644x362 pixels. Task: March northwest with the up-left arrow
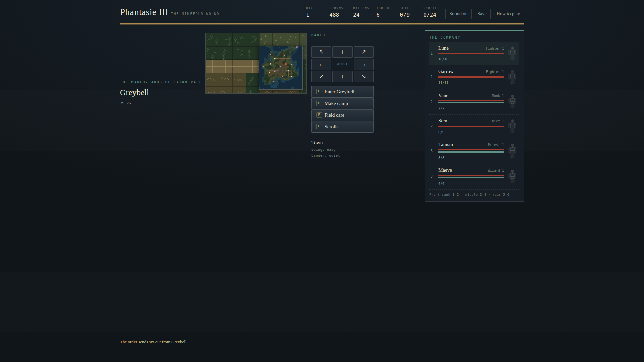pos(321,52)
